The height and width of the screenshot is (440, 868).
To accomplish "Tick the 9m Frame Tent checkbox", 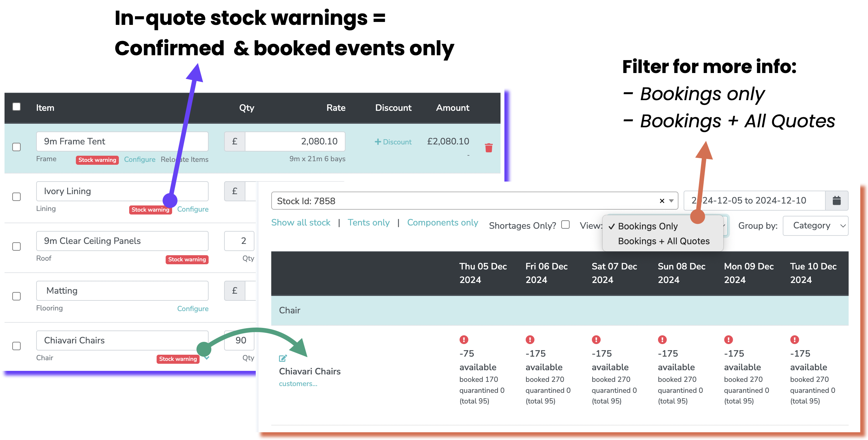I will (x=16, y=147).
